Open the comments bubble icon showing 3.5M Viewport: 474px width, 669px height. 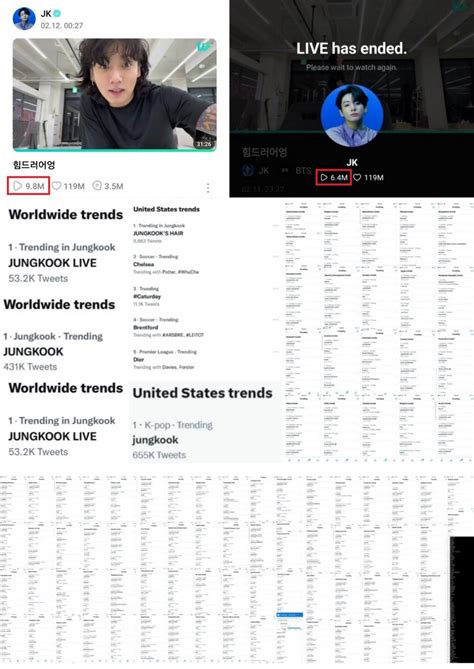97,186
